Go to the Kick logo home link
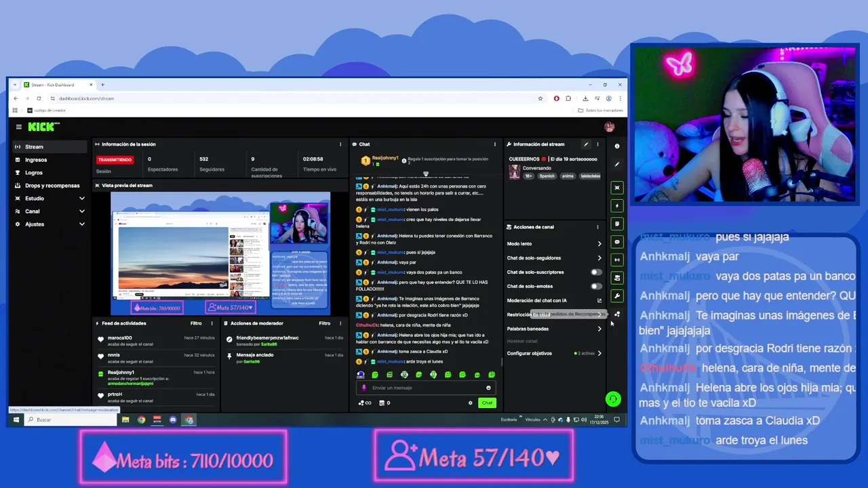868x488 pixels. [43, 127]
